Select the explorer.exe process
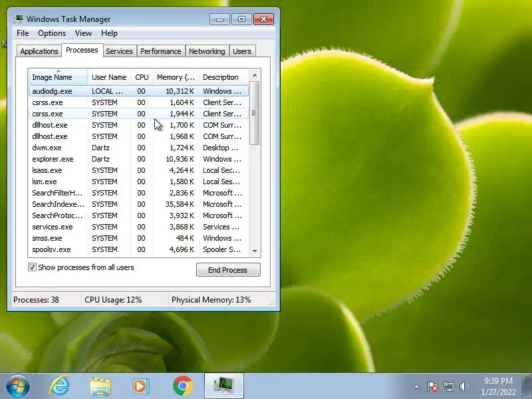Image resolution: width=532 pixels, height=399 pixels. coord(139,159)
